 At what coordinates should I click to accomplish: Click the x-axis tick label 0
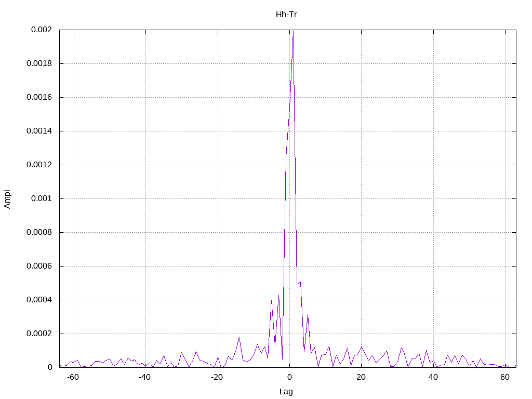tap(289, 377)
